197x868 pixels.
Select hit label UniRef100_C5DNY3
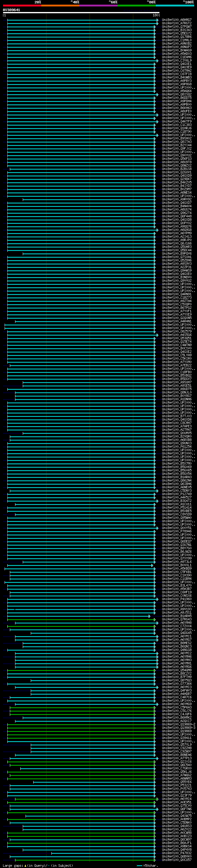(x=177, y=491)
